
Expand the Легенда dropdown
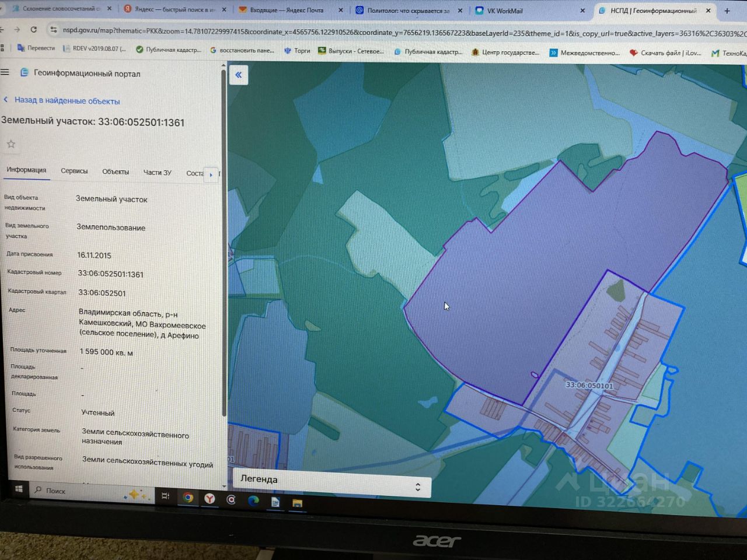[332, 483]
